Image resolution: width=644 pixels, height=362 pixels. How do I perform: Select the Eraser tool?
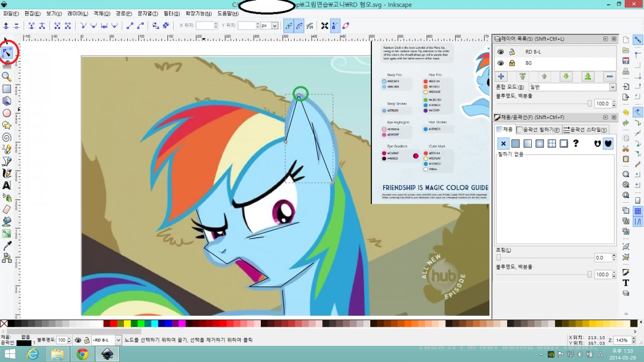coord(7,209)
